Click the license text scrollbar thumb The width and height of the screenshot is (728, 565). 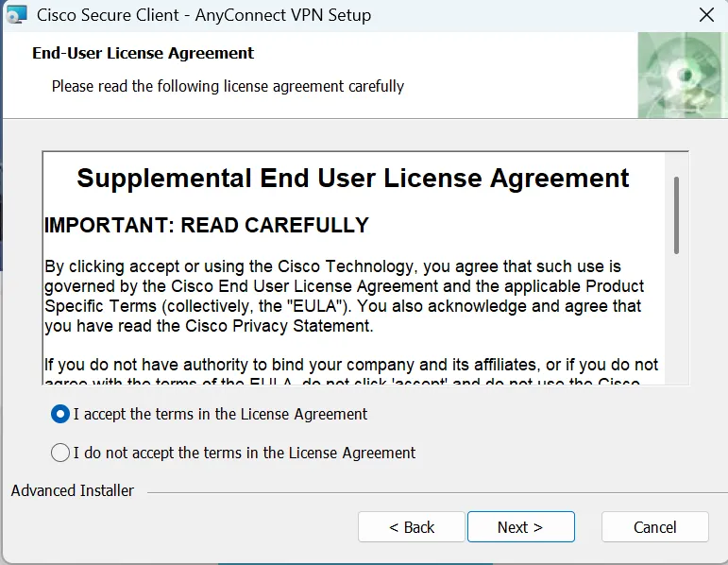[x=676, y=214]
